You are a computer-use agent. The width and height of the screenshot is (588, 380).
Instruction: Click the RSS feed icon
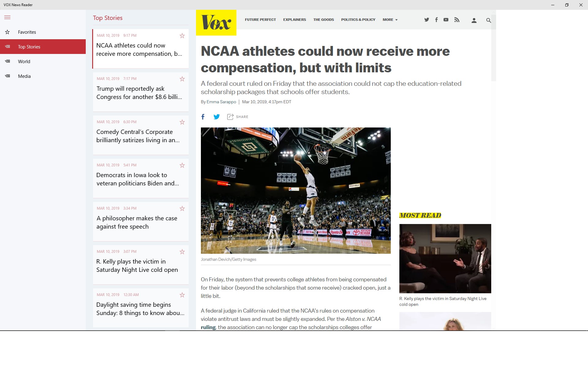pos(457,20)
